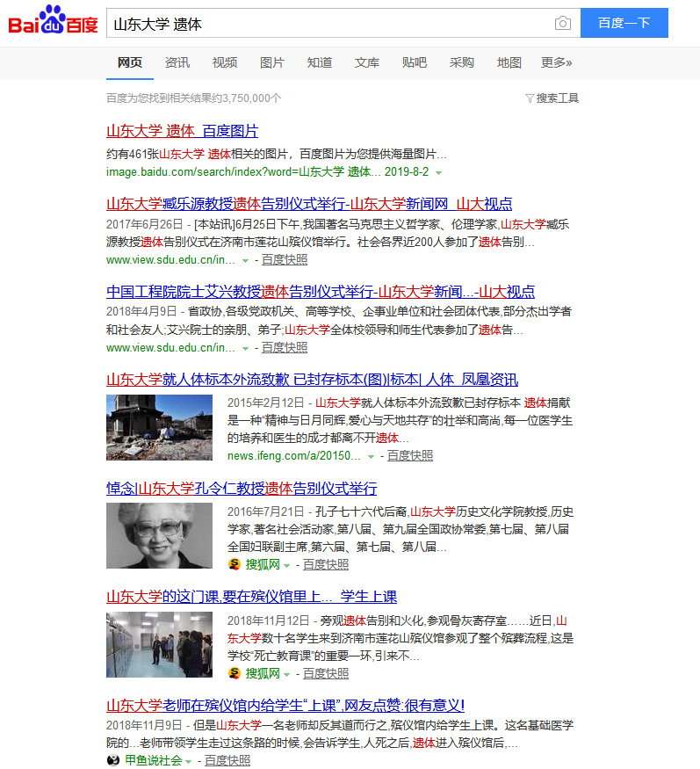
Task: Click www.view.sdu.edu.cn URL under 臧乐源
Action: [x=170, y=260]
